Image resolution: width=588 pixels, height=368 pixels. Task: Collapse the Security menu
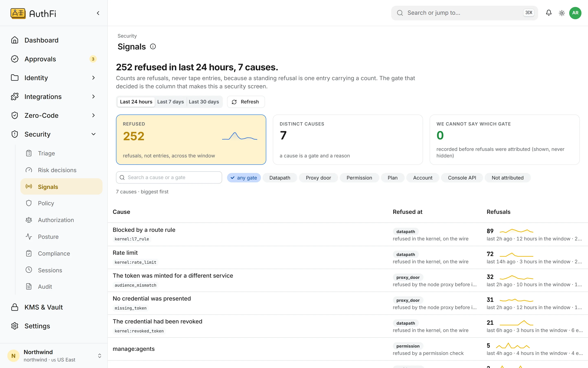(x=54, y=134)
